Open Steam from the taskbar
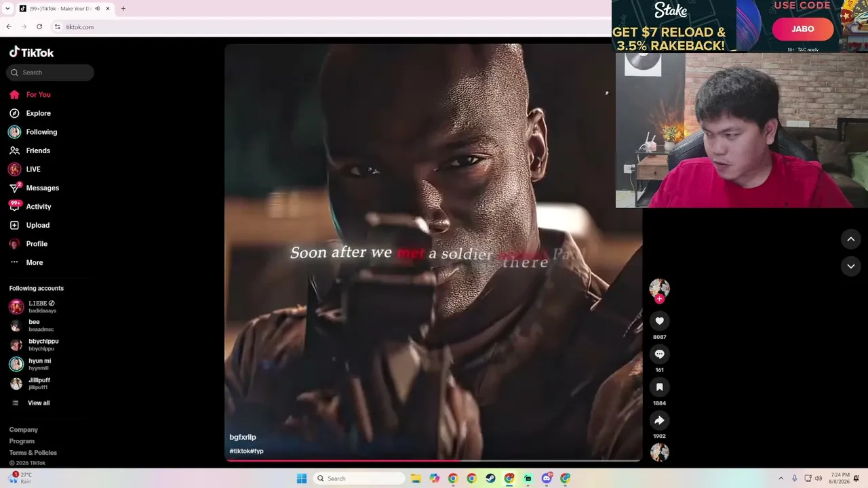Screen dimensions: 868x488 pos(490,479)
